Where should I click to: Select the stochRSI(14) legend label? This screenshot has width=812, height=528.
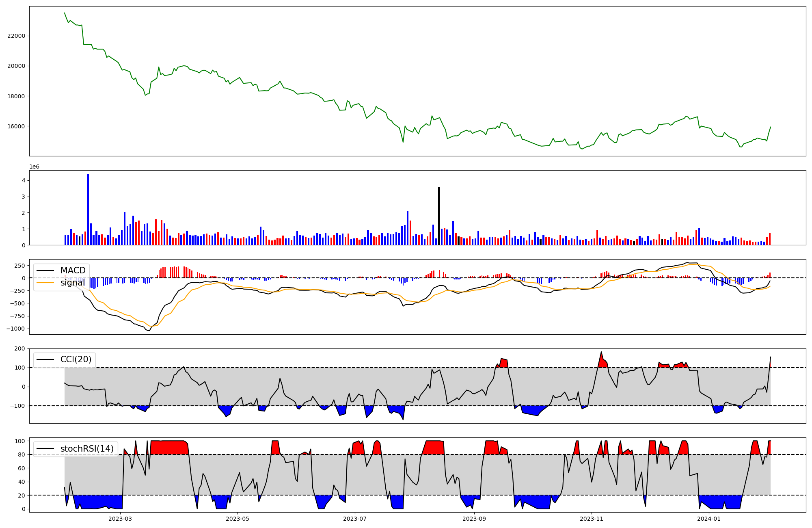point(87,449)
